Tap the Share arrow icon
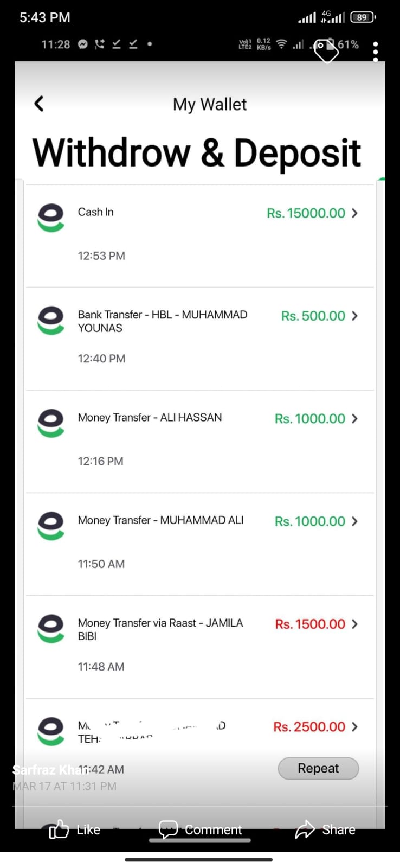Screen dimensions: 400x868 [x=305, y=829]
